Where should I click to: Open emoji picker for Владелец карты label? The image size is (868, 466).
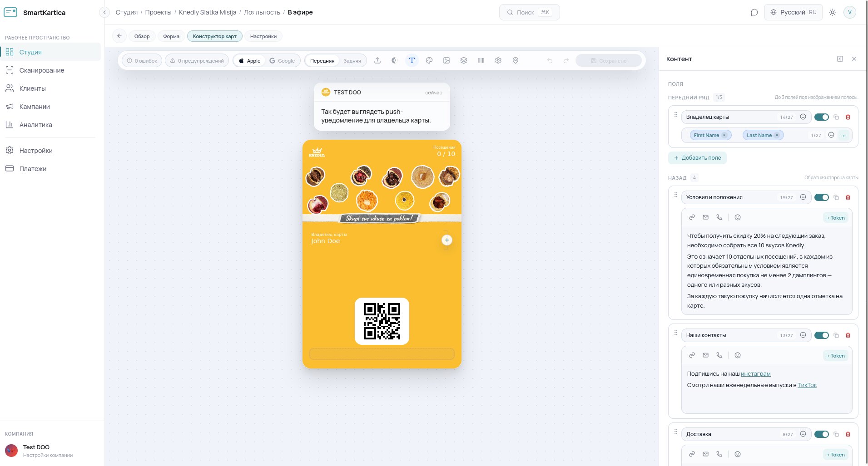[803, 117]
